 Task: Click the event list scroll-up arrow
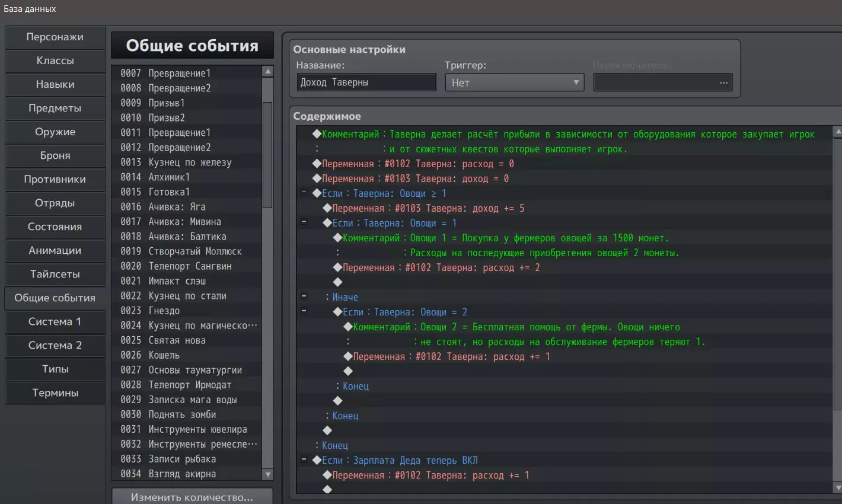pos(268,72)
